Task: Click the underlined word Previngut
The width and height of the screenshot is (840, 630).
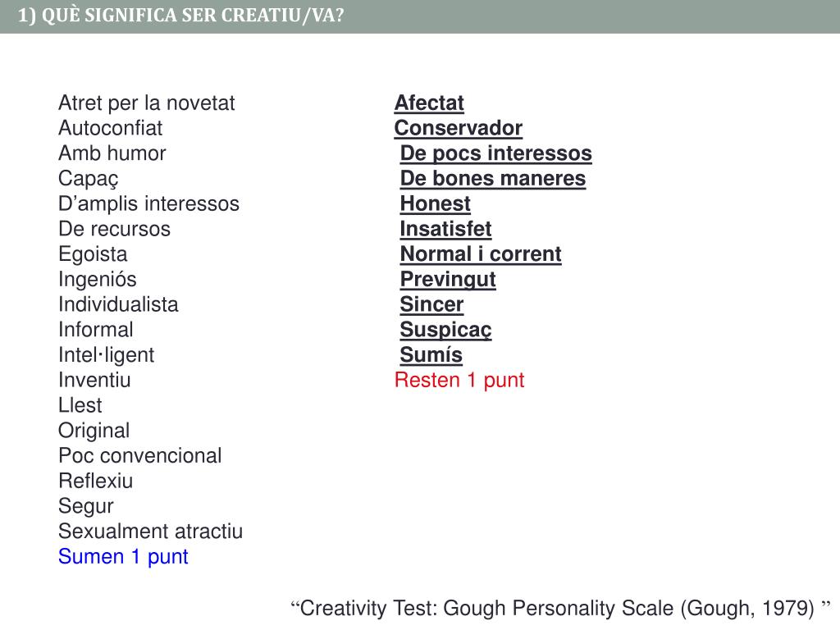Action: (448, 280)
